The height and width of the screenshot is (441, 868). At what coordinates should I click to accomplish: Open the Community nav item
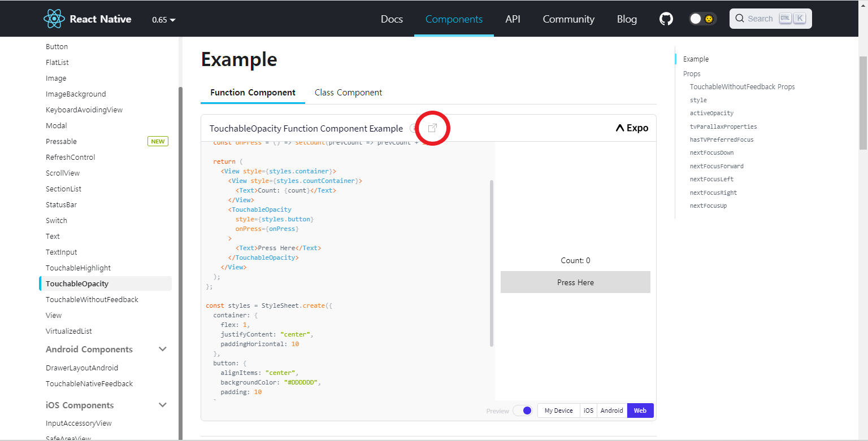click(x=568, y=19)
